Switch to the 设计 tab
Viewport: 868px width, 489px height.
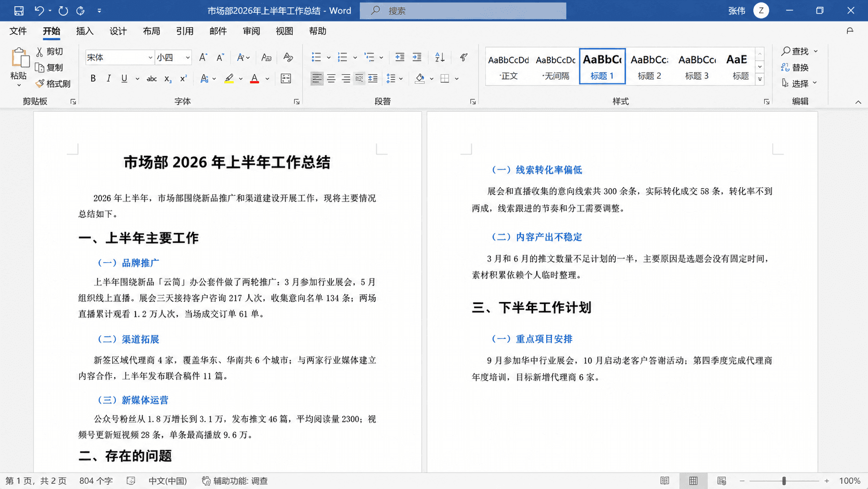118,31
